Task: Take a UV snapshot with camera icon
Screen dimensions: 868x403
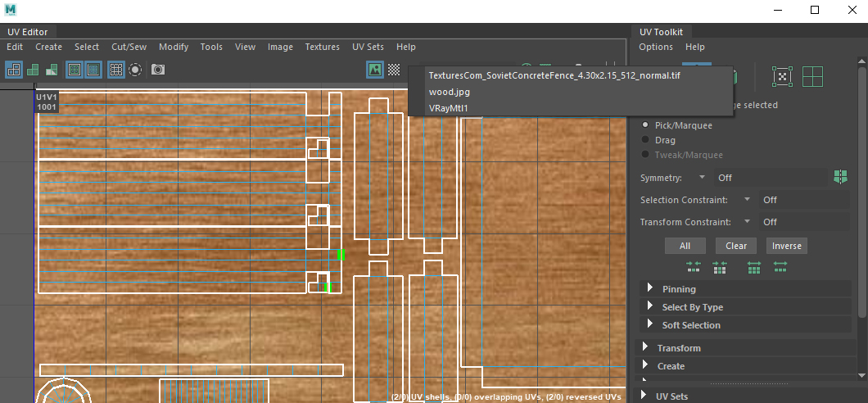Action: (x=158, y=69)
